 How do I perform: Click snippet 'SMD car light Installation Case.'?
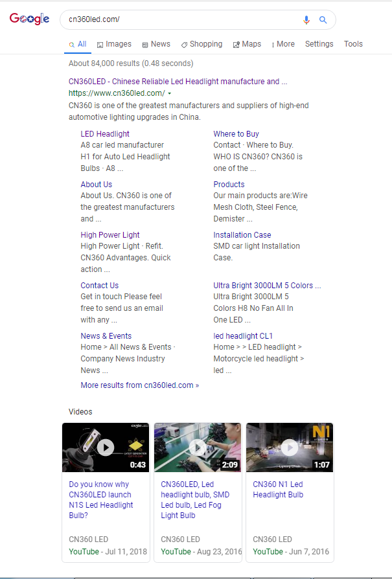(257, 252)
